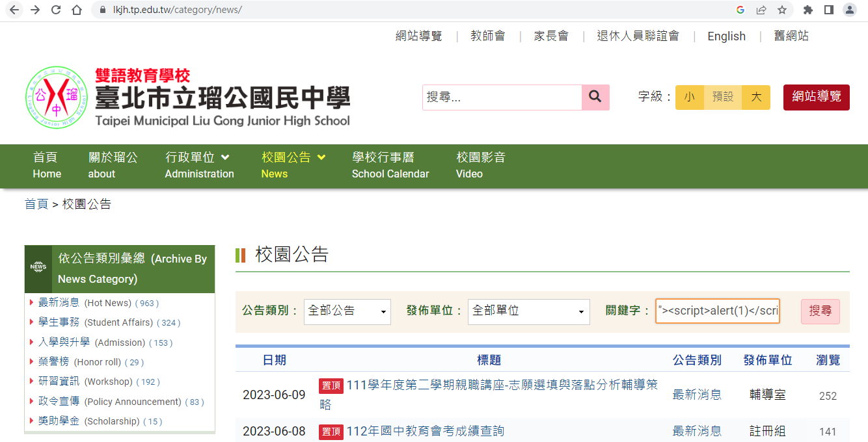Click the 關鍵字 keyword input field

718,311
